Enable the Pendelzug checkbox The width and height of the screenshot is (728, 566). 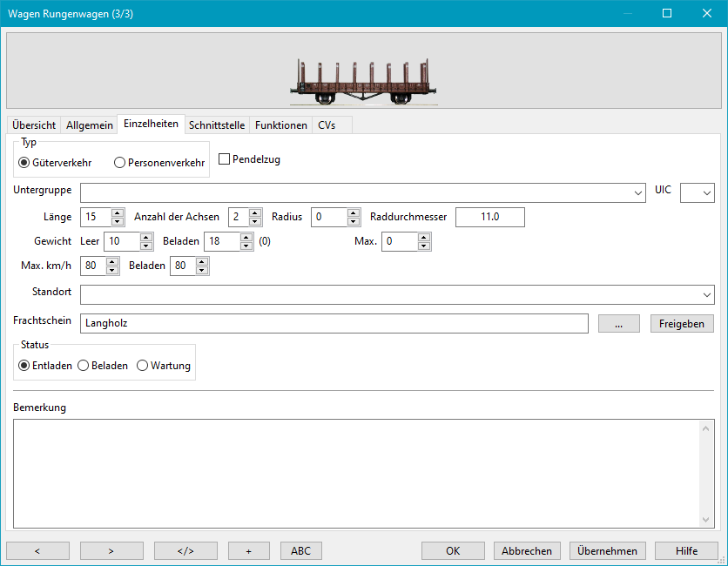[225, 159]
